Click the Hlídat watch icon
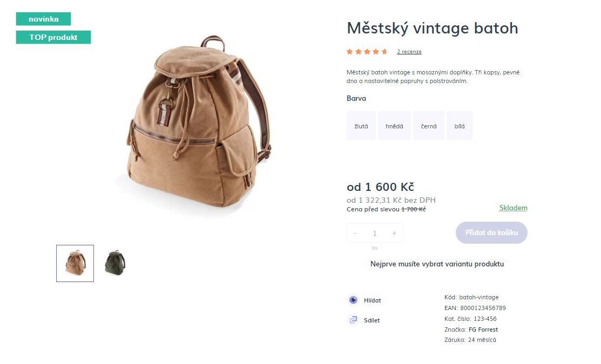 [353, 300]
